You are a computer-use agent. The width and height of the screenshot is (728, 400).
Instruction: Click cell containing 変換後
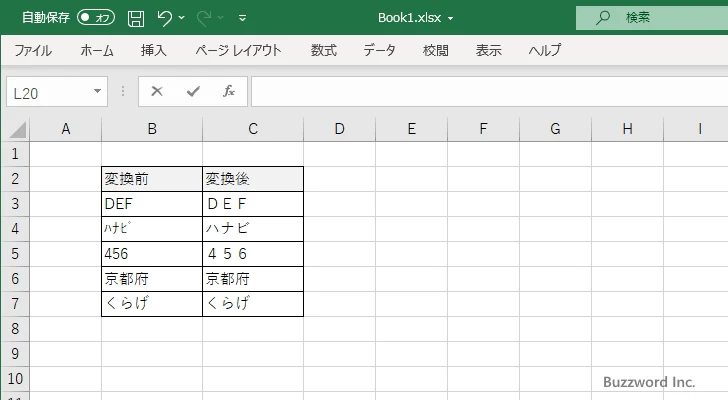tap(253, 179)
